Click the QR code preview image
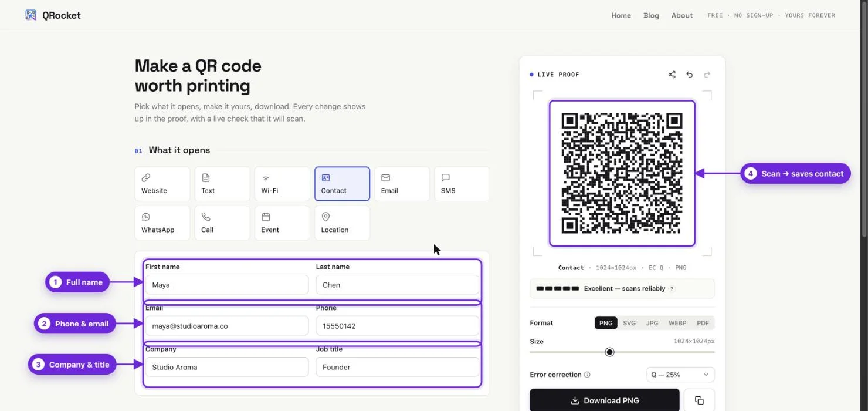This screenshot has width=868, height=411. point(622,173)
